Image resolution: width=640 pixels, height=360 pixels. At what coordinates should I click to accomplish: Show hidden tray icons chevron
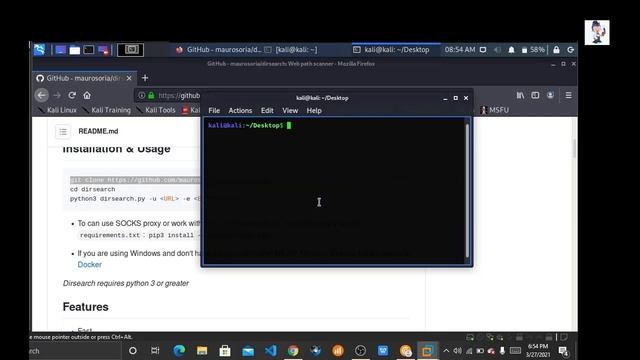[x=446, y=351]
